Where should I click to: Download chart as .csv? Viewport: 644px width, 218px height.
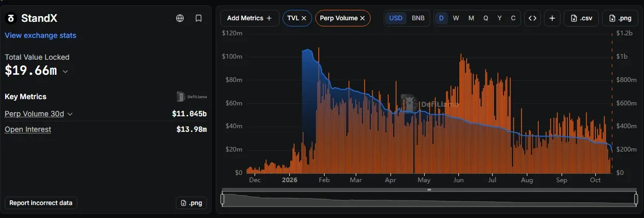(x=581, y=18)
